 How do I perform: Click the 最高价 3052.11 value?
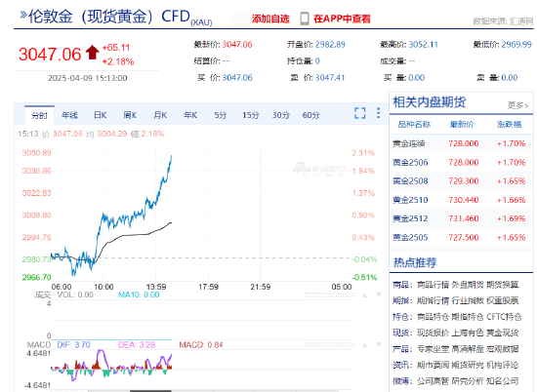[x=424, y=45]
